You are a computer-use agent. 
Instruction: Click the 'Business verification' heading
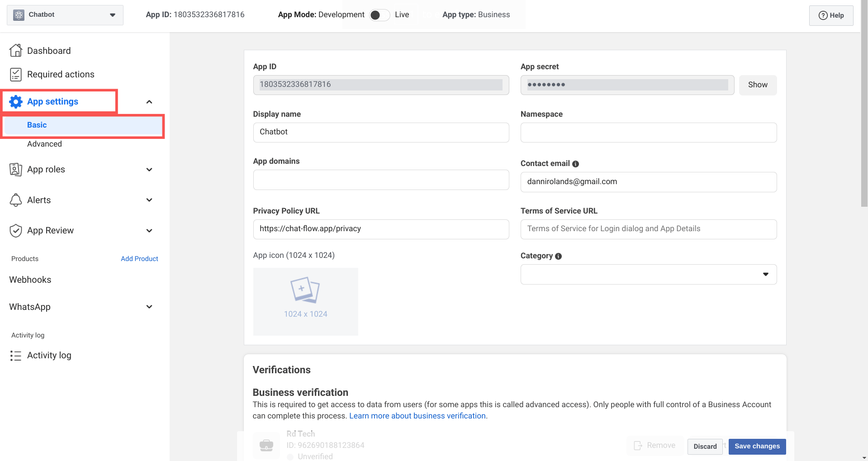[300, 392]
